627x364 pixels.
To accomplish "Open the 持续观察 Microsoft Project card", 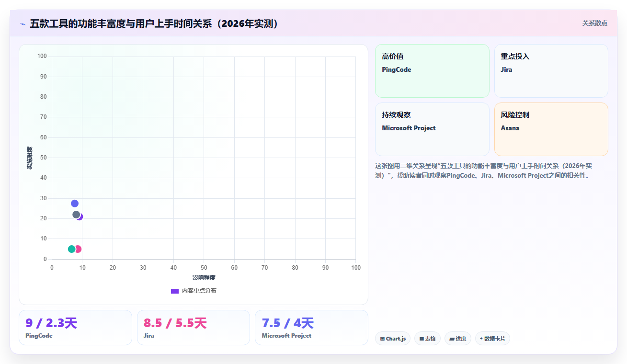I will point(432,129).
